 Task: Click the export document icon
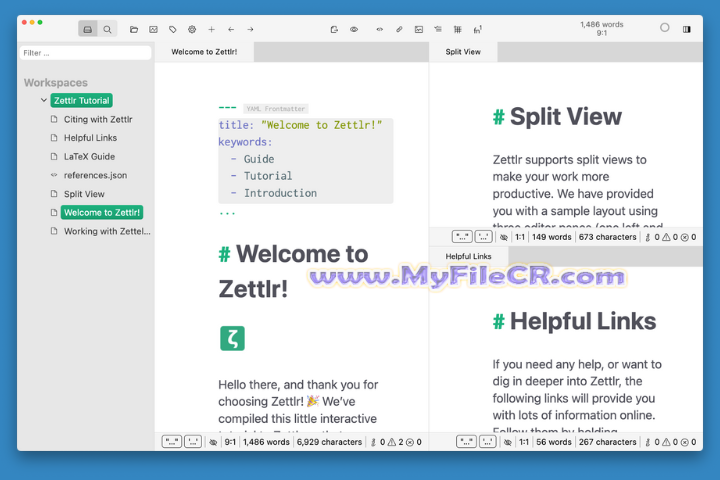click(334, 29)
